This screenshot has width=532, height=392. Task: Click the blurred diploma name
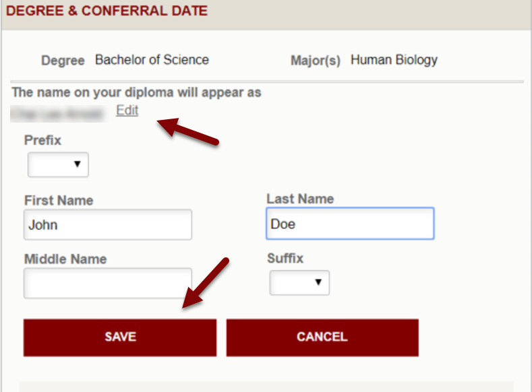pos(57,112)
